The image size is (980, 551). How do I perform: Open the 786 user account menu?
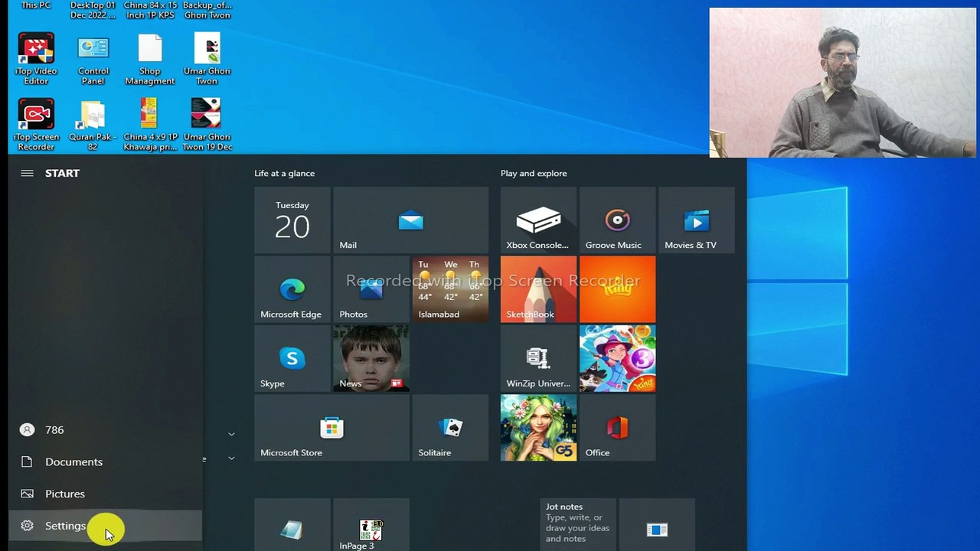click(x=106, y=430)
